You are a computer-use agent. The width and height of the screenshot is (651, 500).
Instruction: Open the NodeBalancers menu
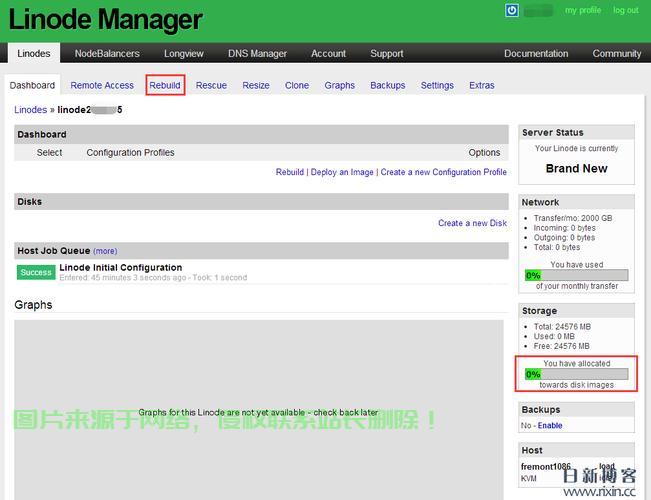[107, 53]
